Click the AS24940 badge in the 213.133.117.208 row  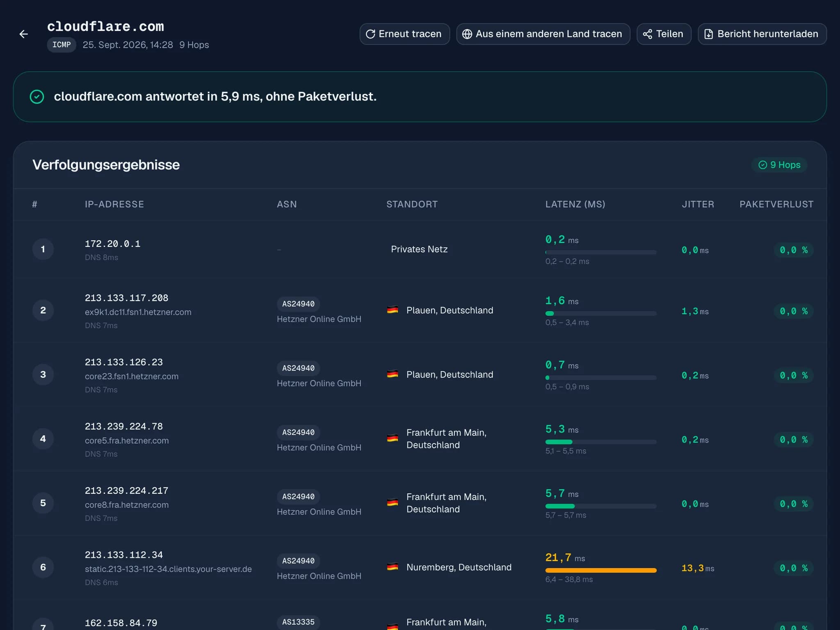298,304
